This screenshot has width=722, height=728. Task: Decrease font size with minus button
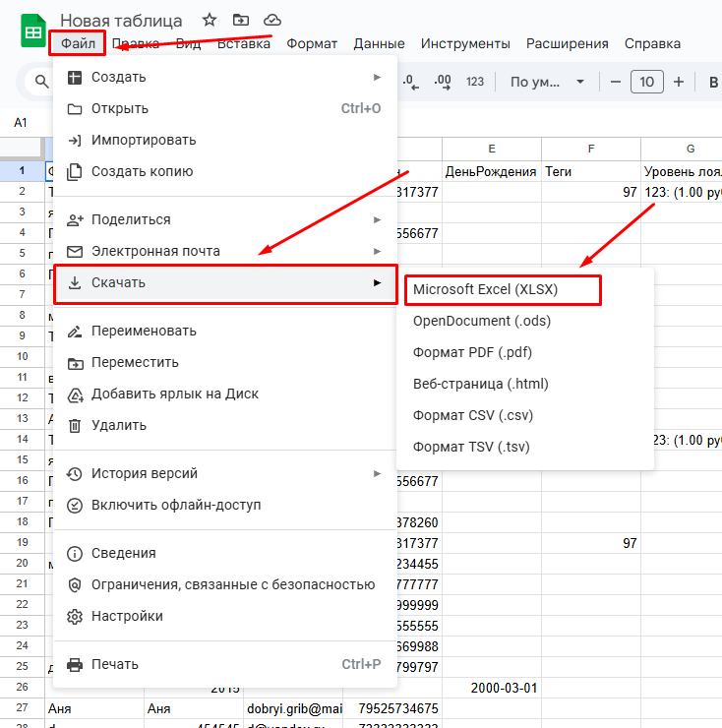[x=616, y=82]
